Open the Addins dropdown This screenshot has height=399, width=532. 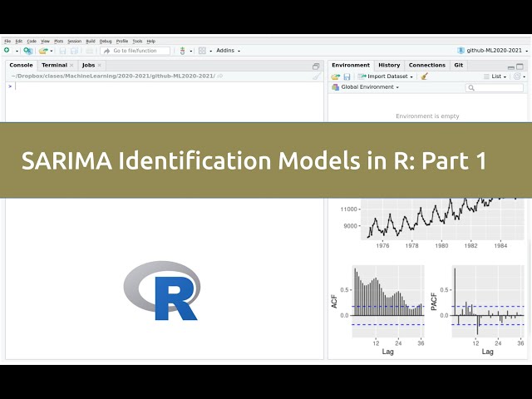point(228,51)
